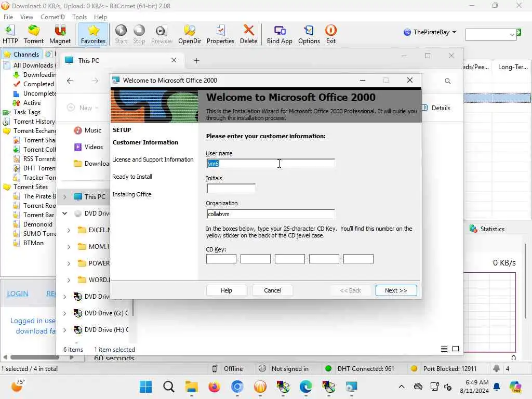Viewport: 532px width, 399px height.
Task: Click the Preview toolbar icon
Action: (x=162, y=34)
